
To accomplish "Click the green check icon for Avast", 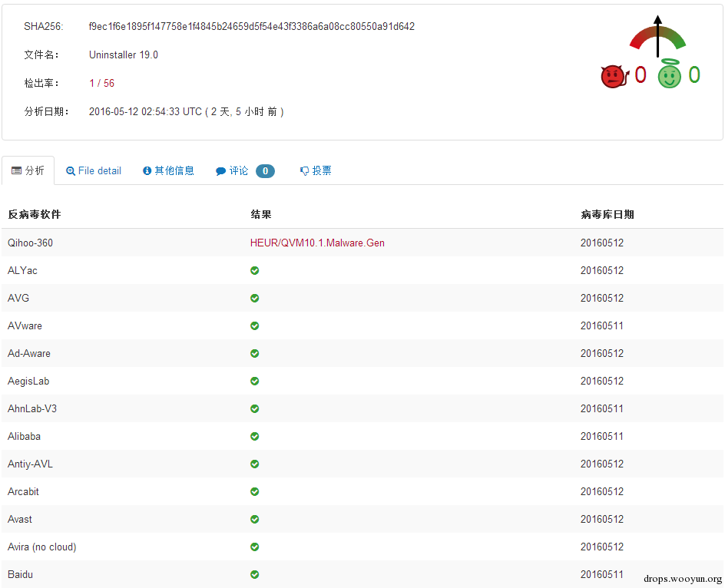I will pyautogui.click(x=254, y=519).
